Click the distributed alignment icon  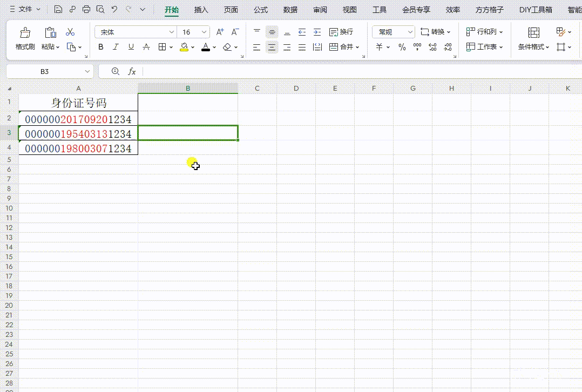[317, 47]
